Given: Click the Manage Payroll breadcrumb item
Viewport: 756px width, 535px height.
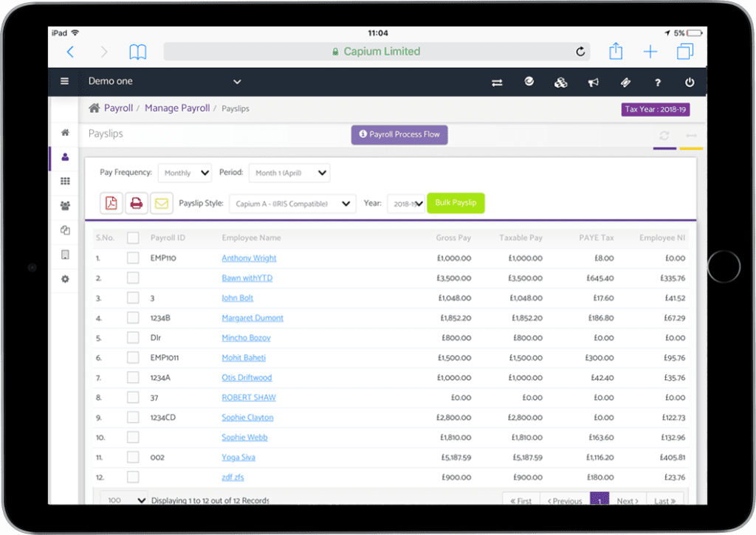Looking at the screenshot, I should (x=177, y=108).
